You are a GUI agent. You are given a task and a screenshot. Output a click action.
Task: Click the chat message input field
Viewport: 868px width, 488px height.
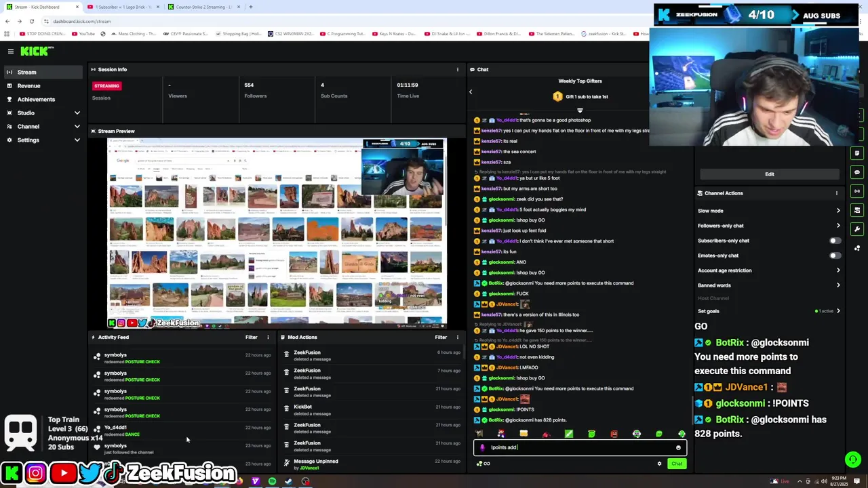(580, 447)
